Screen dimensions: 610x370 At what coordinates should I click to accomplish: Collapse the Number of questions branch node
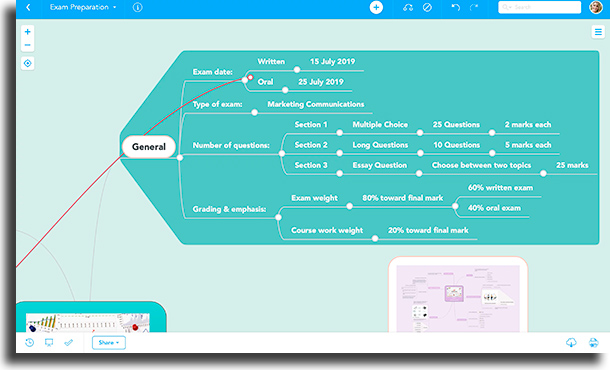282,154
